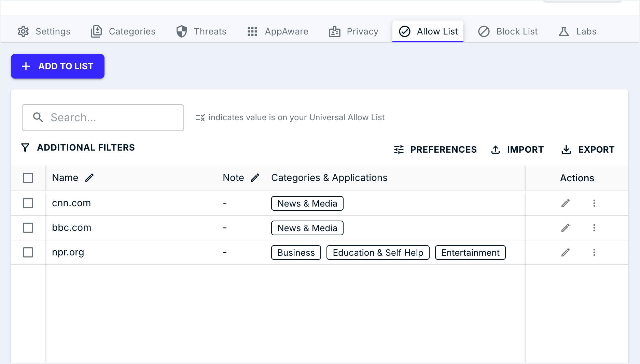Click inside the Search field
640x364 pixels.
[102, 117]
